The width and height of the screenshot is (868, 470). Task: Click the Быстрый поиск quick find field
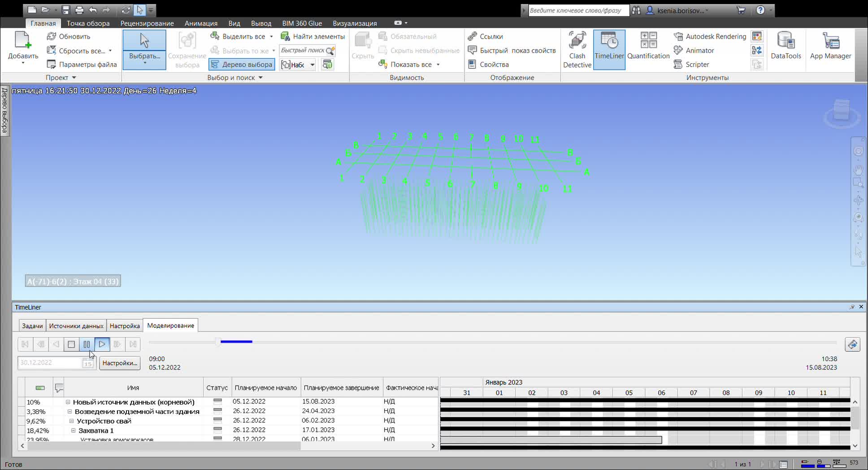tap(303, 50)
